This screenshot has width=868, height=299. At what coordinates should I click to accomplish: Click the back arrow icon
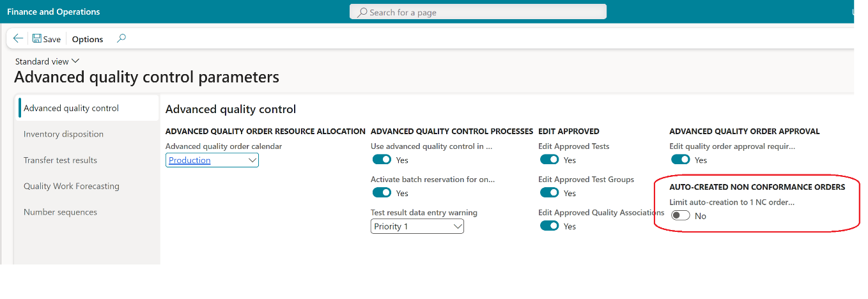point(18,39)
